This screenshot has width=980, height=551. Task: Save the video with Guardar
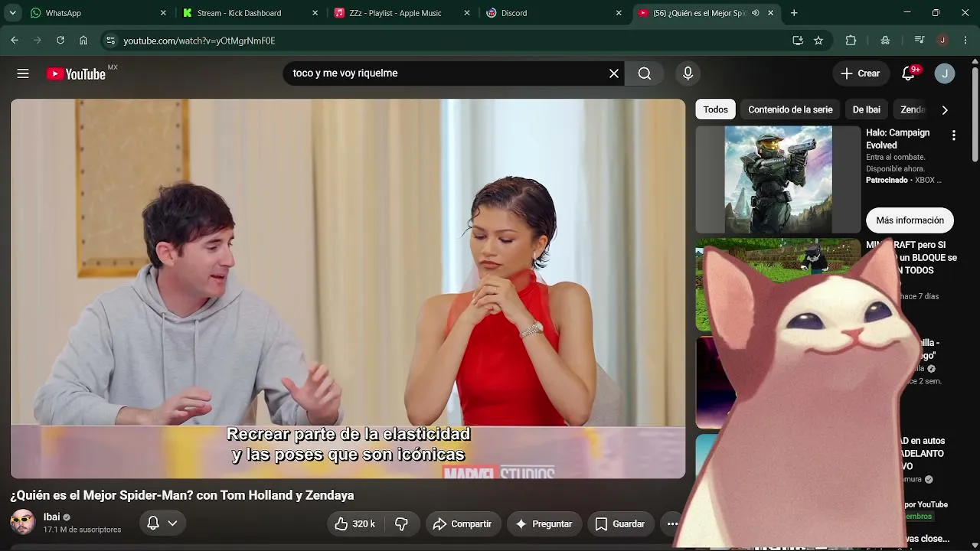(620, 524)
